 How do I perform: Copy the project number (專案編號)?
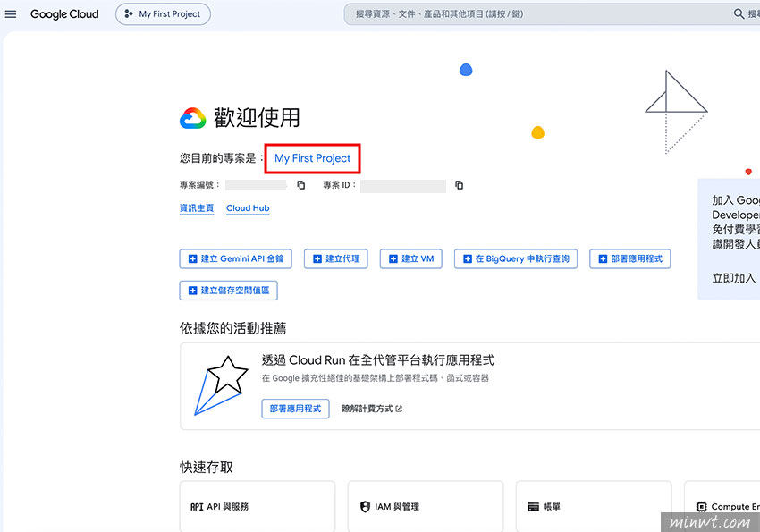301,185
